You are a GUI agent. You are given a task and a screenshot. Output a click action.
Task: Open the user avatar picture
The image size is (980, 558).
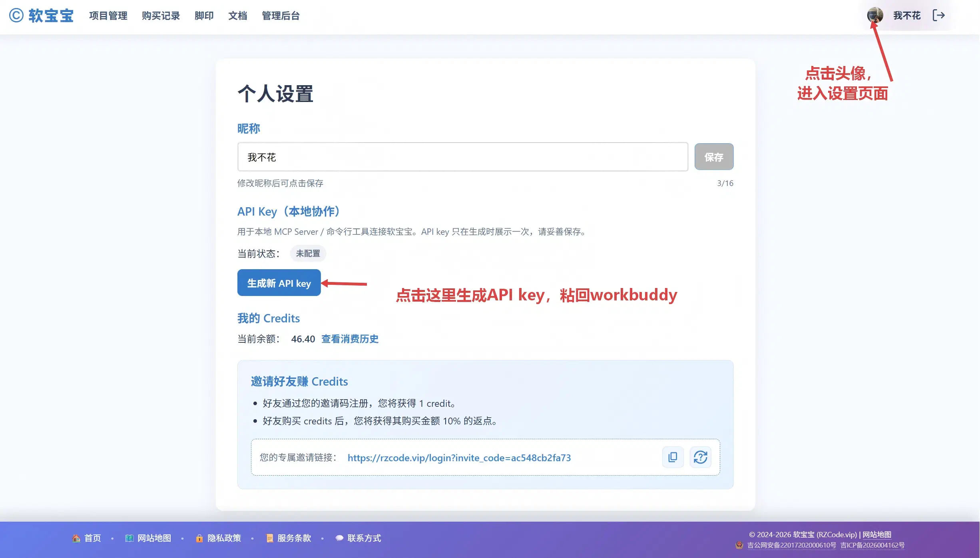pyautogui.click(x=875, y=15)
